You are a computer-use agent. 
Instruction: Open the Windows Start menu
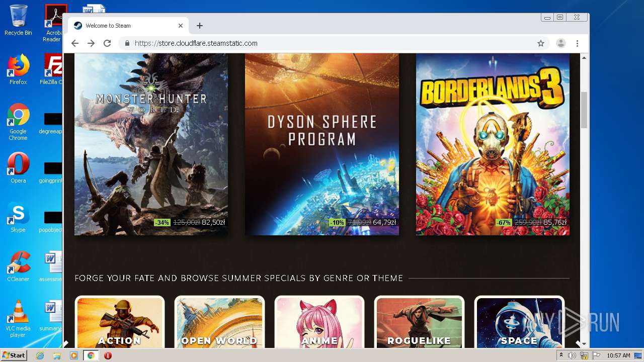(14, 355)
